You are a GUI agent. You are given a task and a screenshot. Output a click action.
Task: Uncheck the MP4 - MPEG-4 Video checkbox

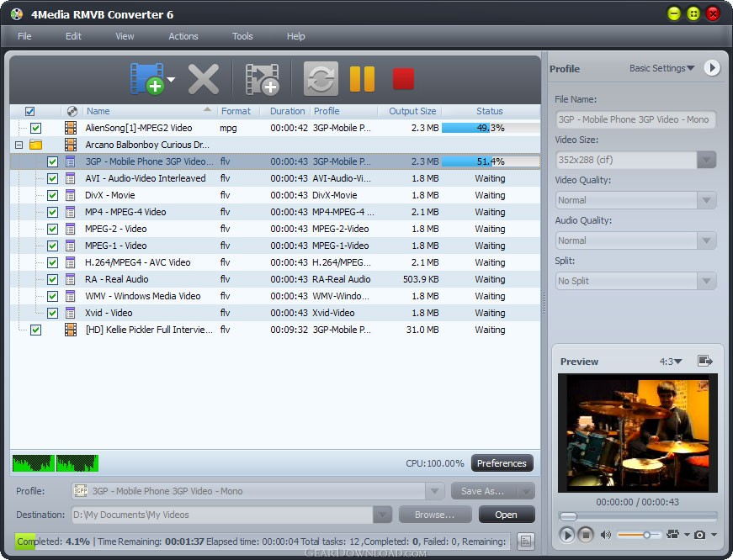pos(52,212)
